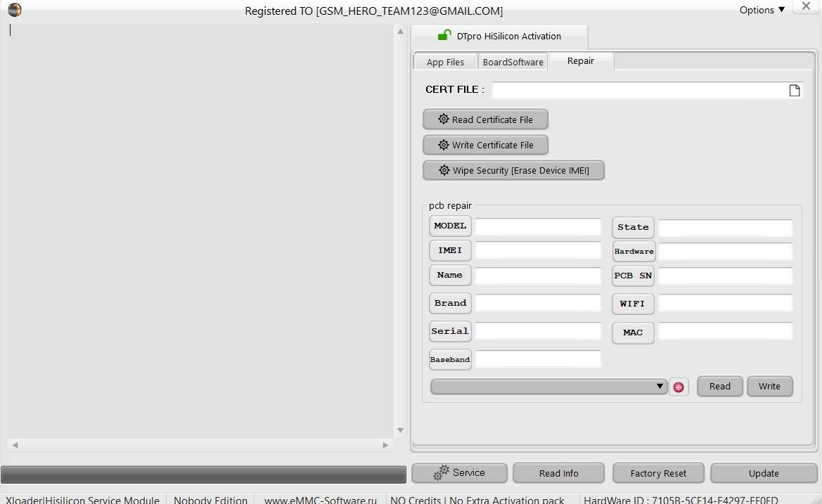
Task: Click the HardWare ID status bar entry
Action: tap(681, 500)
